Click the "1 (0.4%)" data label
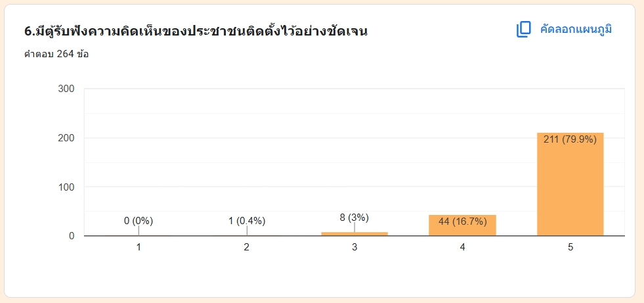 (x=247, y=221)
